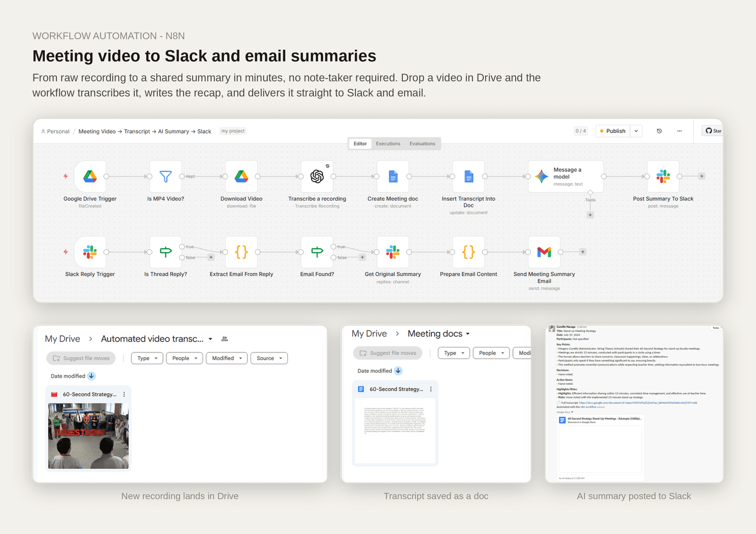
Task: Add node after Post Summary To Slack
Action: pyautogui.click(x=701, y=176)
